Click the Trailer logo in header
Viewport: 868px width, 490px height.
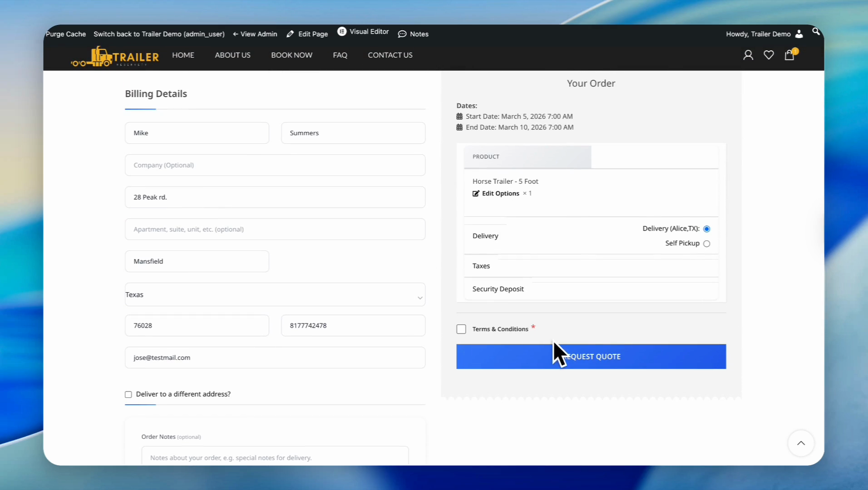(x=115, y=57)
